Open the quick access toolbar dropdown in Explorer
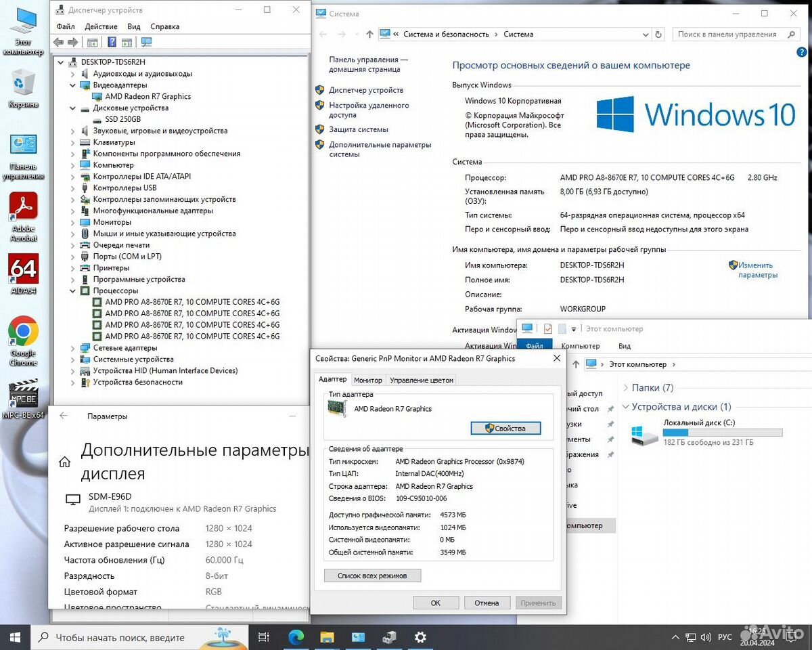The image size is (812, 650). pyautogui.click(x=574, y=329)
